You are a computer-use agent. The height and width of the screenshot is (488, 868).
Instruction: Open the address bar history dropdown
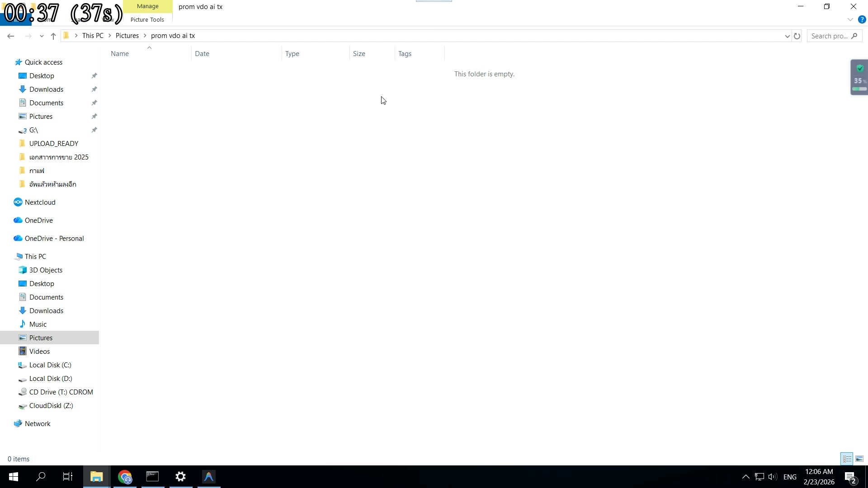(787, 36)
